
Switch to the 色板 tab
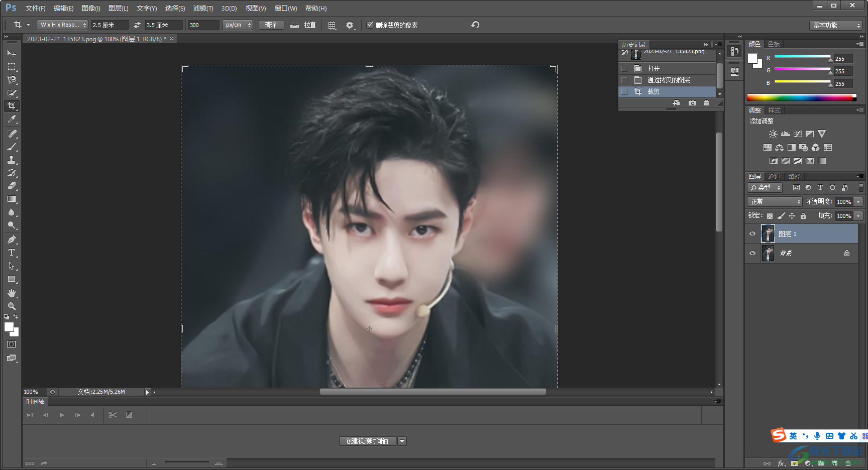pyautogui.click(x=774, y=44)
